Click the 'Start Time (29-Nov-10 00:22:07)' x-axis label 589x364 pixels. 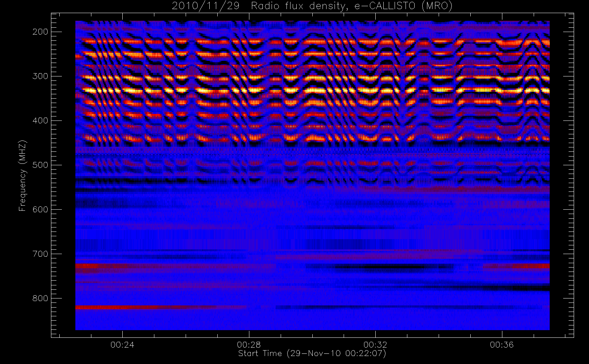tap(312, 353)
